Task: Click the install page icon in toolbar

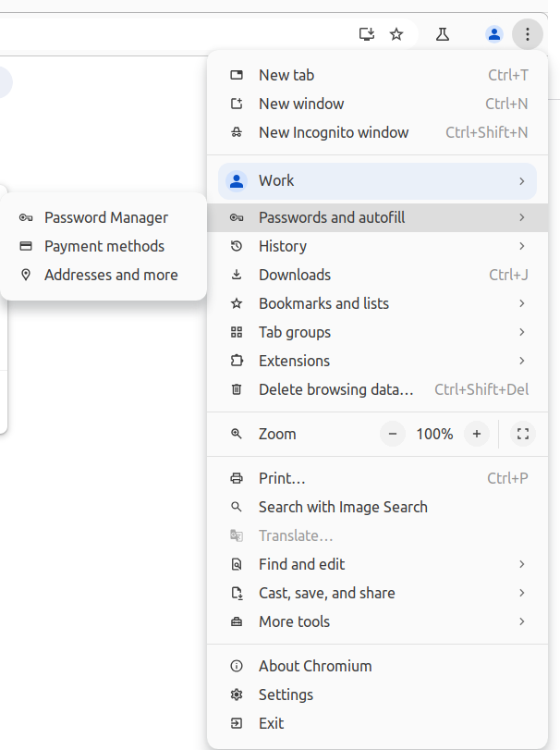Action: 366,33
